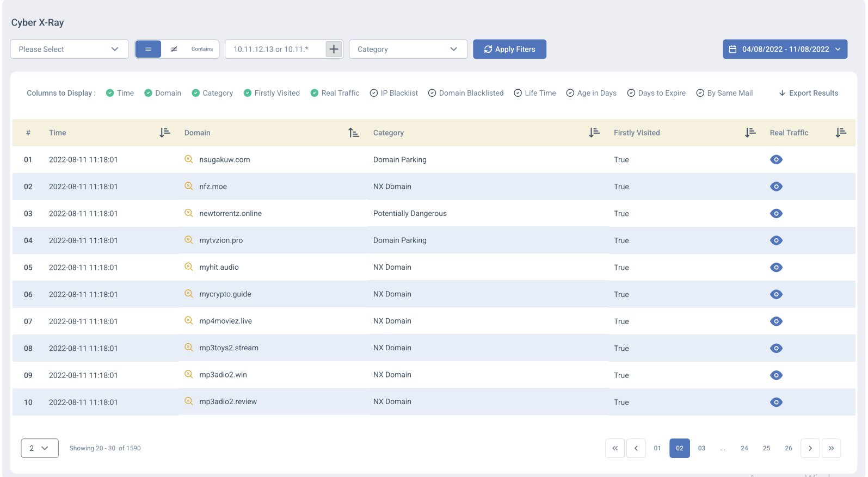Sort by the Firstly Visited column
The height and width of the screenshot is (477, 868).
click(x=750, y=133)
